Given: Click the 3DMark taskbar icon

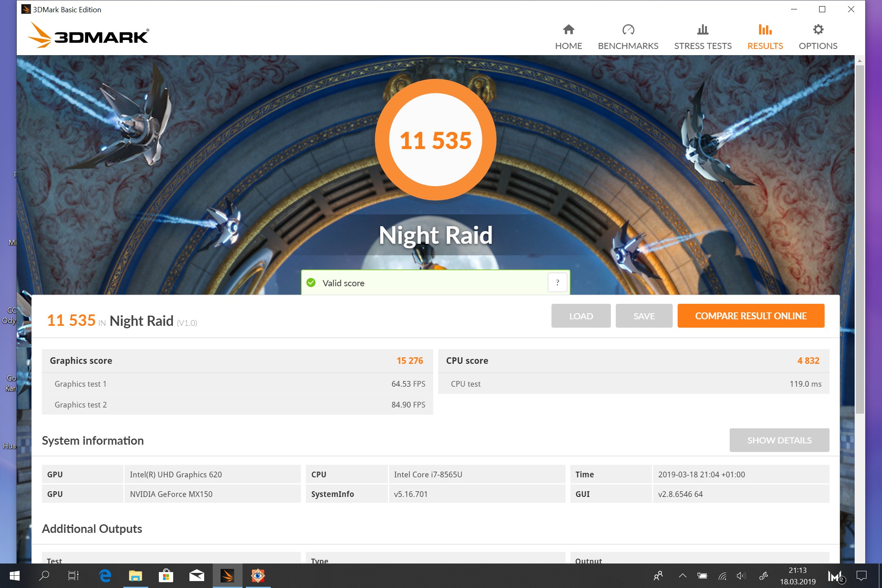Looking at the screenshot, I should [x=227, y=576].
